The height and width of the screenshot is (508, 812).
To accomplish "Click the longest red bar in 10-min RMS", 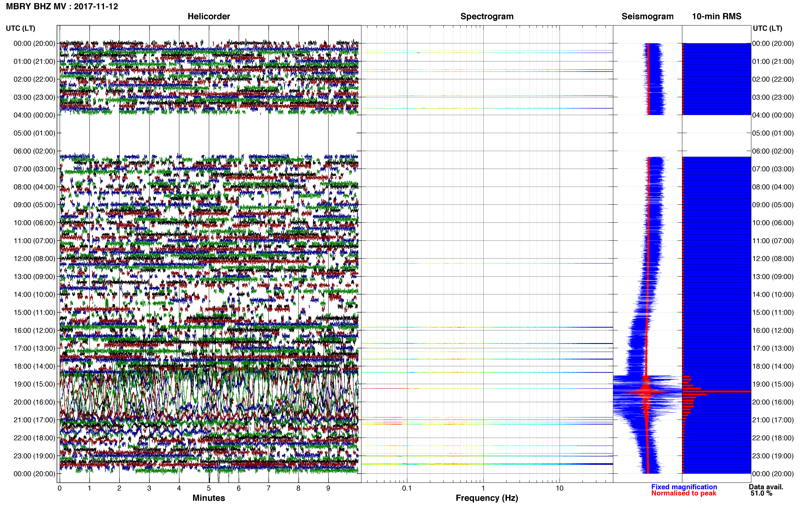I will click(x=716, y=391).
